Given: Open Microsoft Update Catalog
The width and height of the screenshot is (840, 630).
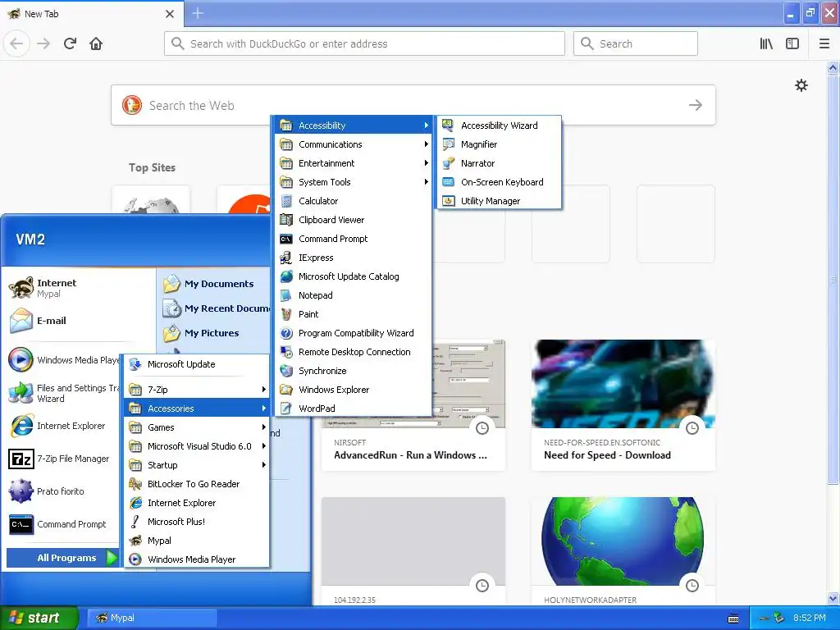Looking at the screenshot, I should [x=354, y=276].
